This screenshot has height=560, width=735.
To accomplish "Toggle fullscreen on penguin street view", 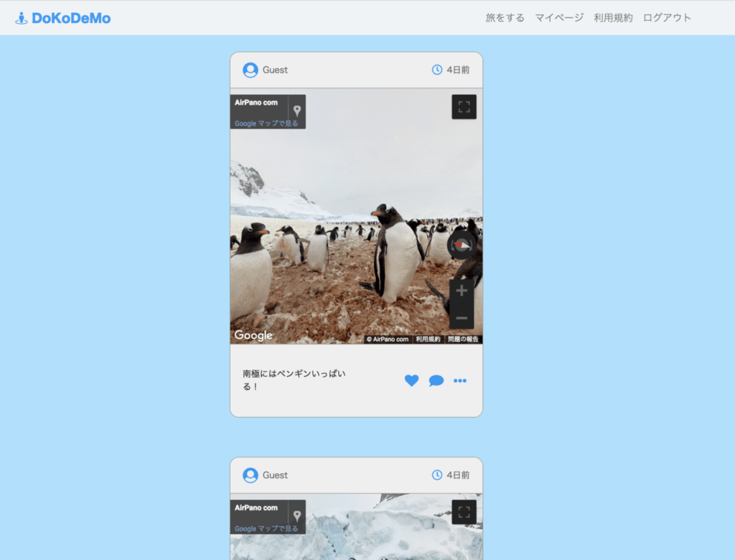I will 464,107.
